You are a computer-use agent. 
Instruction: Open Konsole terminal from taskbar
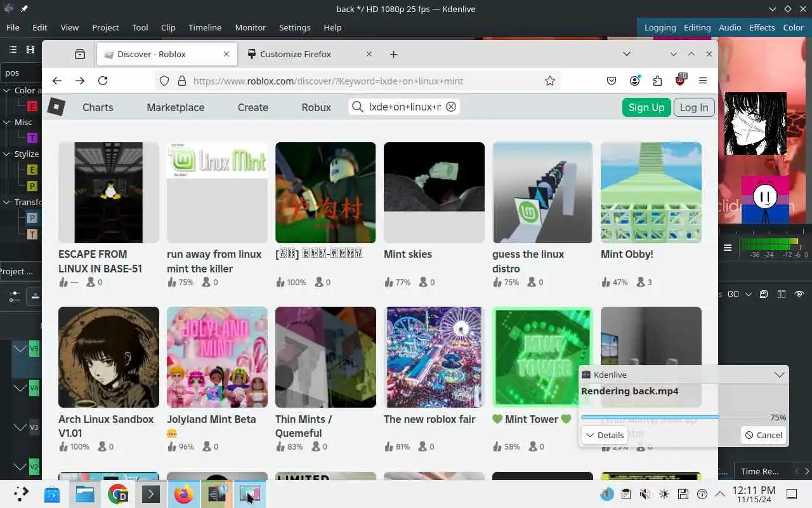151,493
